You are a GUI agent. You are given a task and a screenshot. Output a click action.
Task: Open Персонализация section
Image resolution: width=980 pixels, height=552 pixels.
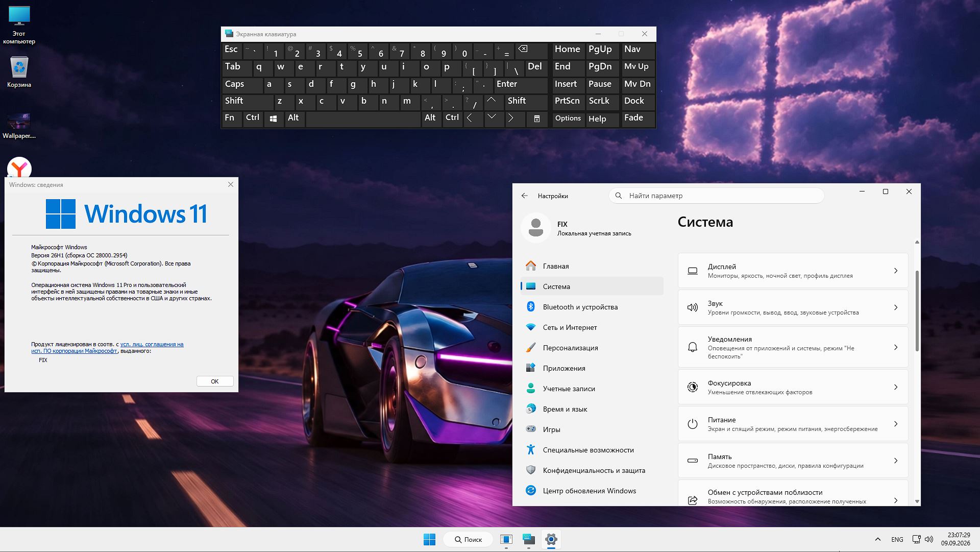592,348
